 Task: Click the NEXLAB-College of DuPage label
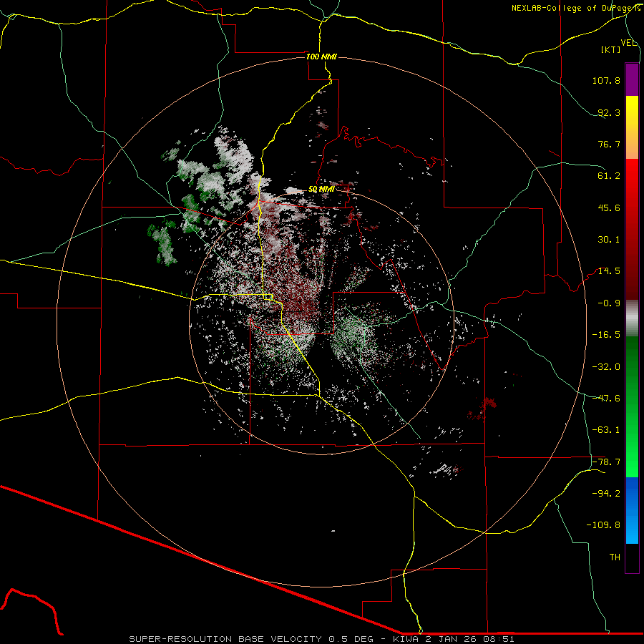click(575, 8)
